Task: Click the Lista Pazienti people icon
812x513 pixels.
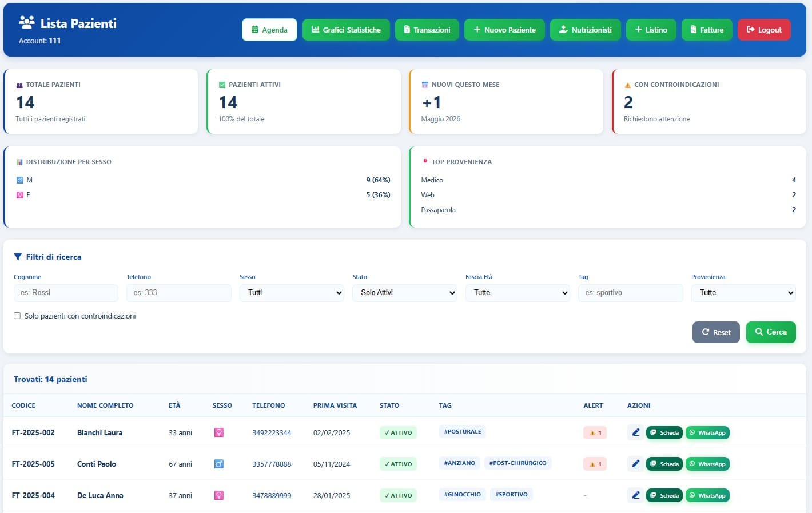Action: click(x=27, y=22)
